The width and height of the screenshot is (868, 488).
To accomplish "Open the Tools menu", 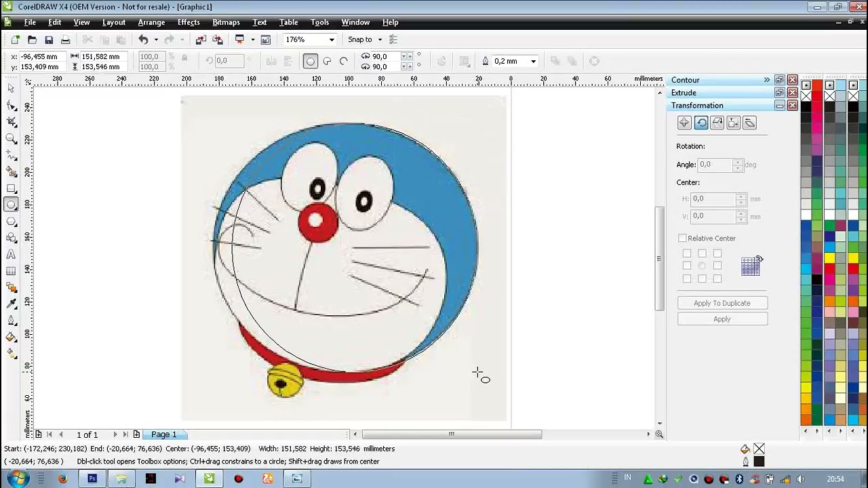I will (319, 22).
